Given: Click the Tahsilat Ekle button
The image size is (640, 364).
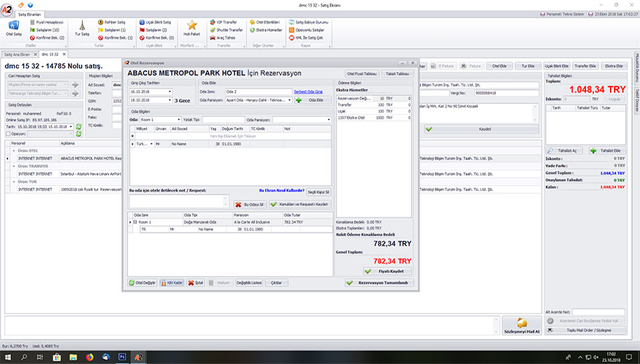Looking at the screenshot, I should pos(607,150).
